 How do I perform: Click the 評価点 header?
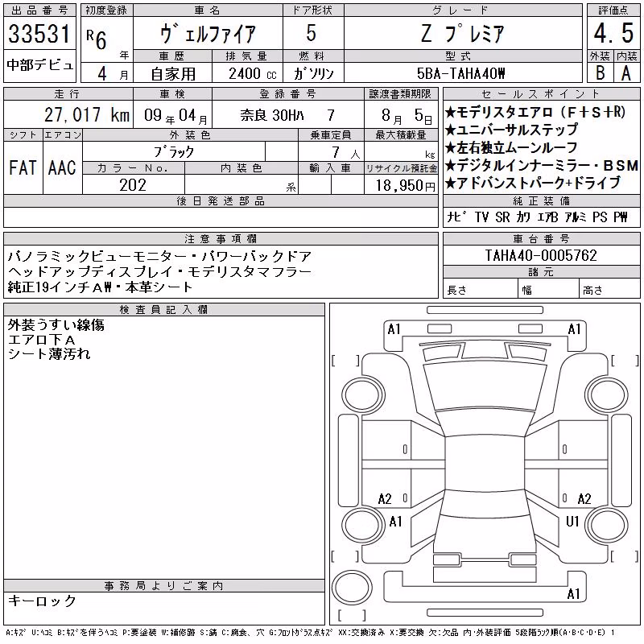coord(613,10)
